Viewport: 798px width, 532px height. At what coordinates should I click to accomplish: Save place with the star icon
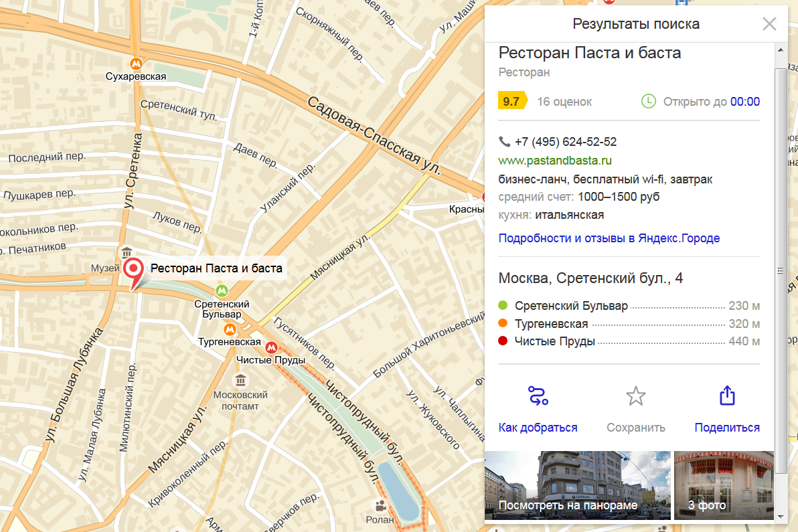(635, 396)
